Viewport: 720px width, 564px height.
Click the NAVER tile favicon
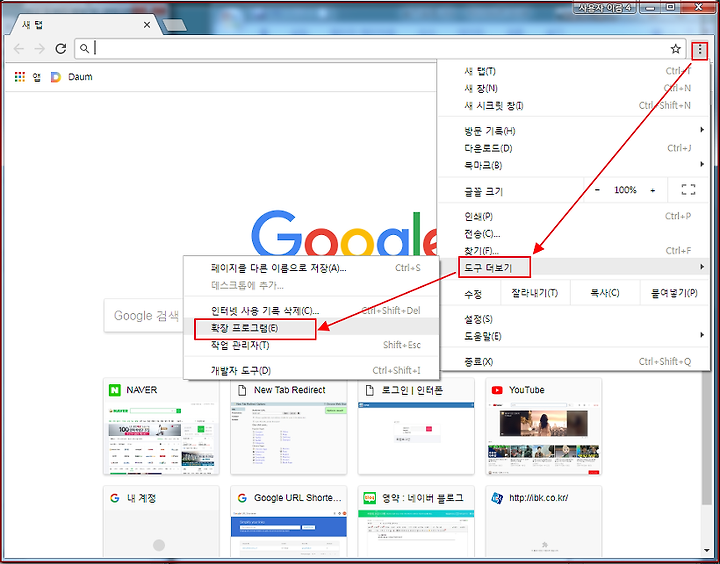[114, 390]
